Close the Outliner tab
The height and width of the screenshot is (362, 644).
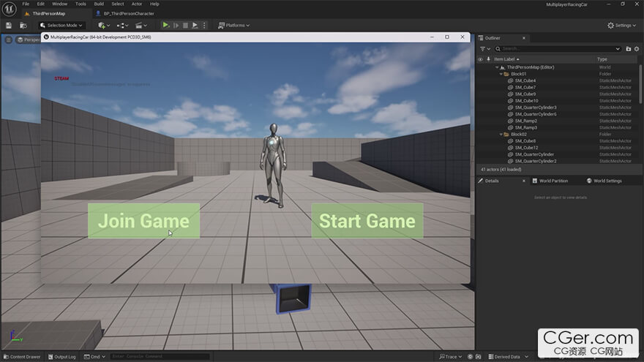[524, 38]
